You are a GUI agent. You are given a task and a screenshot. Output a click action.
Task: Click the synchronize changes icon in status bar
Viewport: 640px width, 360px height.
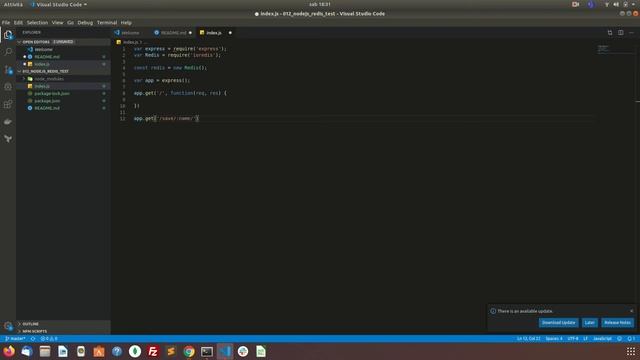33,339
